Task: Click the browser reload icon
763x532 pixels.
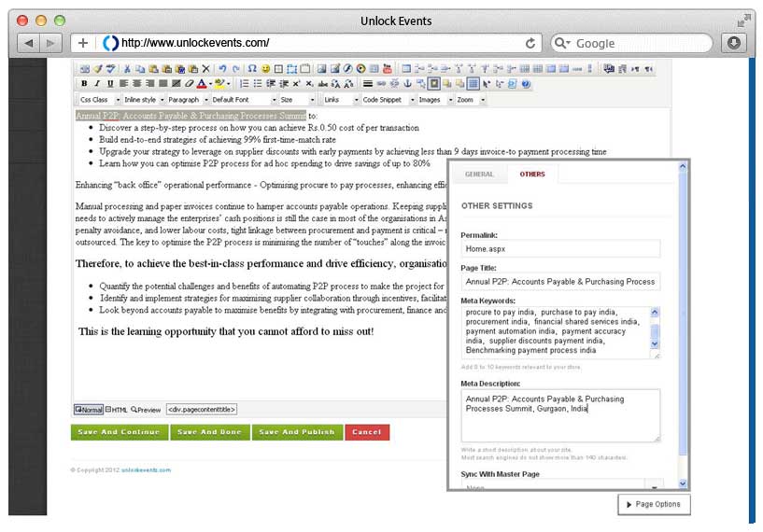Action: click(530, 43)
